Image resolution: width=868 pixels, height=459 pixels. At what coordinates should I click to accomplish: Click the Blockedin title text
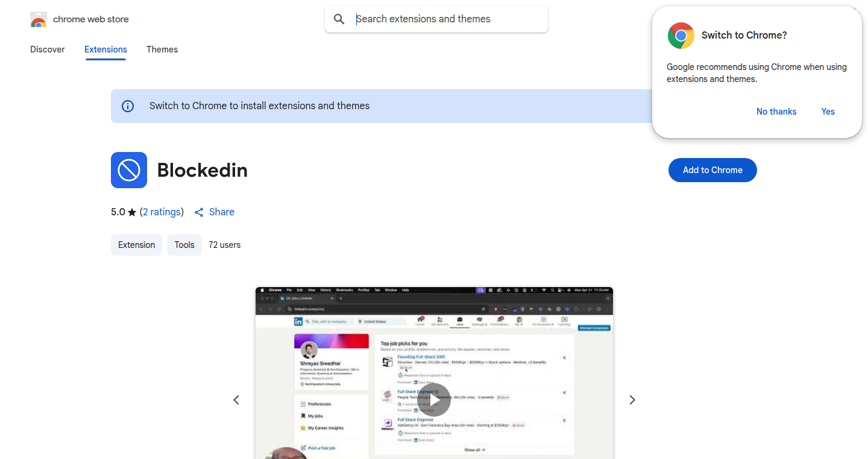(203, 170)
